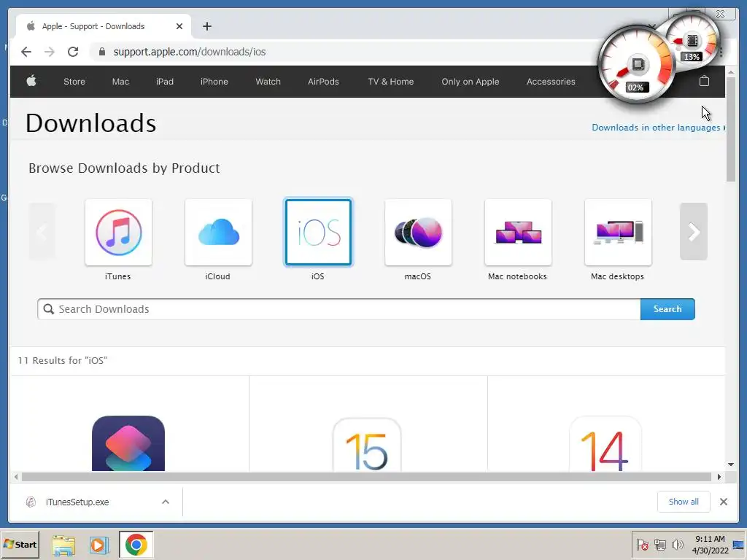747x560 pixels.
Task: Click the horizontal scroll right arrow
Action: (x=719, y=477)
